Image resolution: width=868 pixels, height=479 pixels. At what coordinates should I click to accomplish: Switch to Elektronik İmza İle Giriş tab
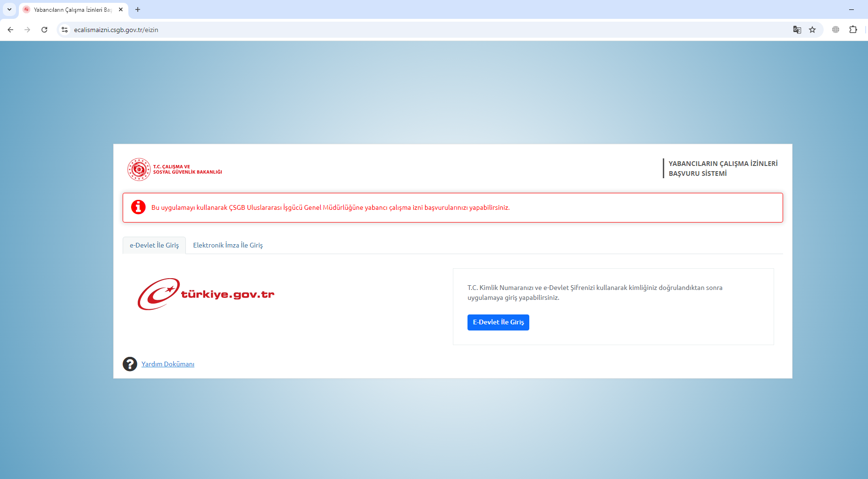(x=228, y=245)
